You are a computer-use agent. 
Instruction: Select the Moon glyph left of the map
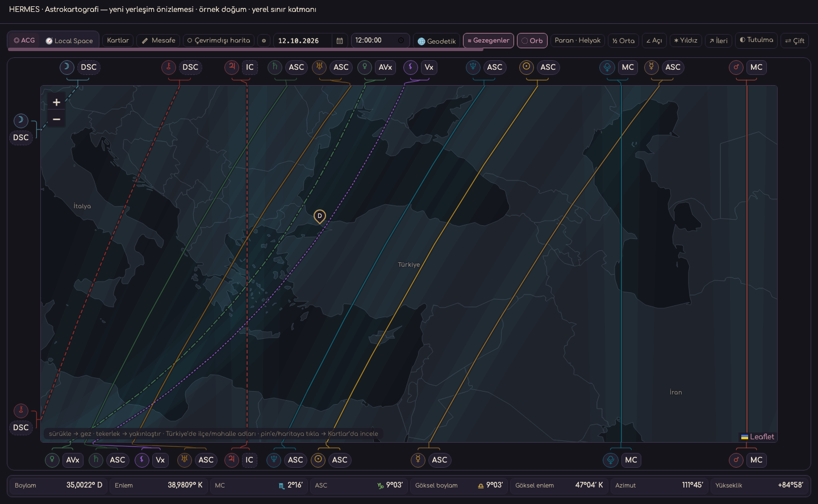point(21,120)
